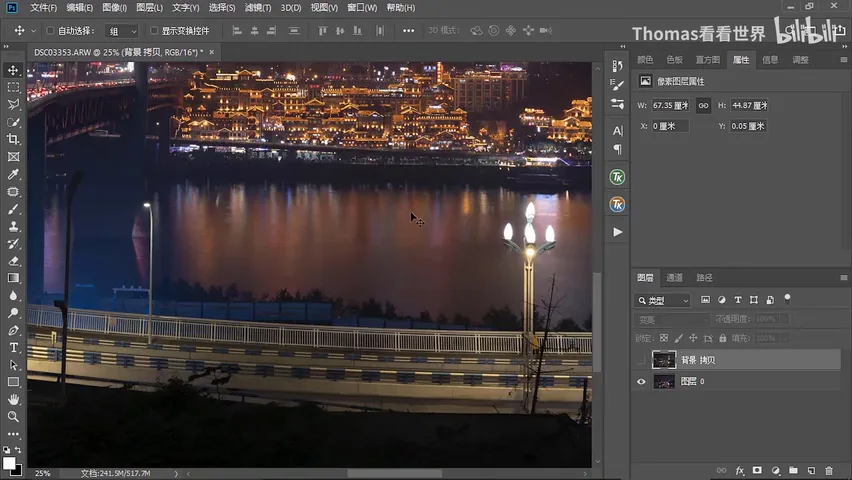852x480 pixels.
Task: Click the delete layer trash icon
Action: point(829,470)
